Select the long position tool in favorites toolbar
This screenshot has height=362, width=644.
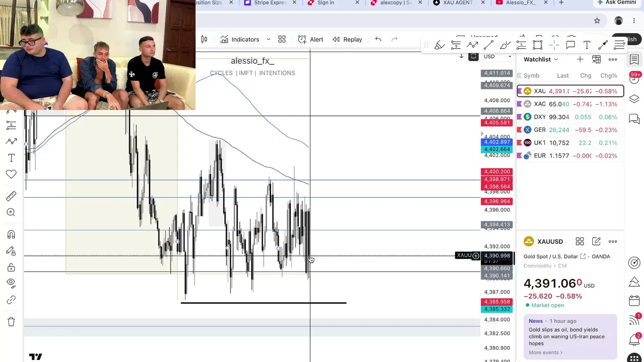coord(456,45)
